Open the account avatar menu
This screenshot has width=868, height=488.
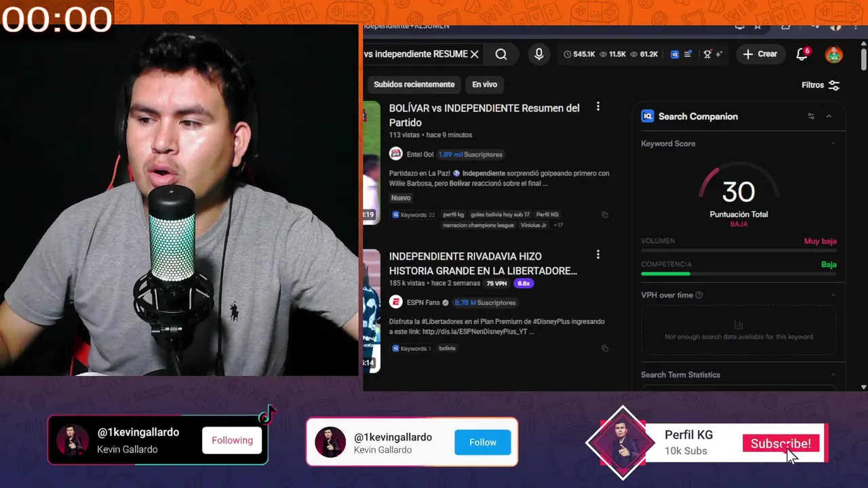click(834, 54)
